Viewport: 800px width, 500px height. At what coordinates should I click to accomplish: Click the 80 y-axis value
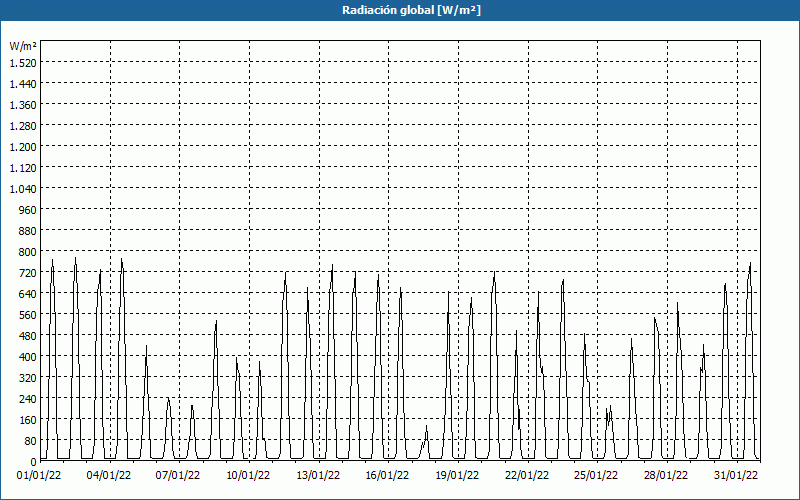[x=30, y=441]
